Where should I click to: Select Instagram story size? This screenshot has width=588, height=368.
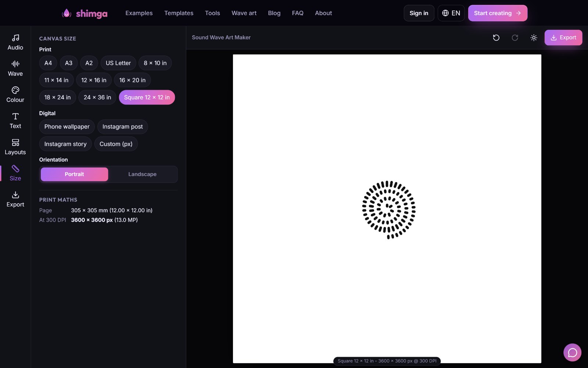(x=65, y=144)
